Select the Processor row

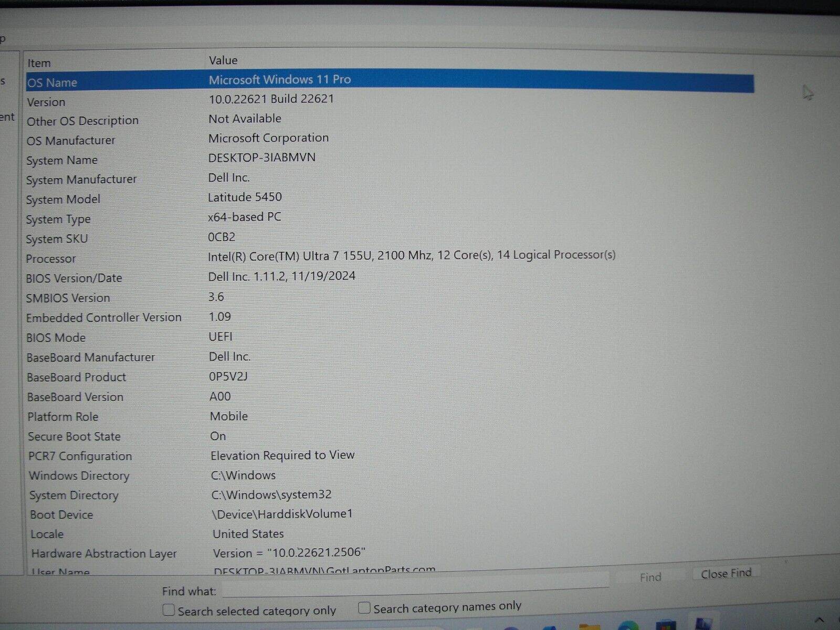click(51, 259)
